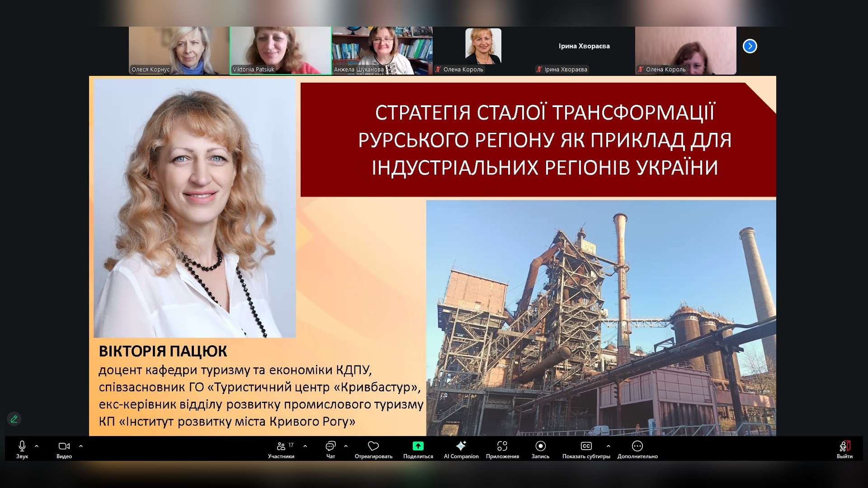This screenshot has width=868, height=488.
Task: Click the green Поделиться share screen button
Action: coord(418,446)
